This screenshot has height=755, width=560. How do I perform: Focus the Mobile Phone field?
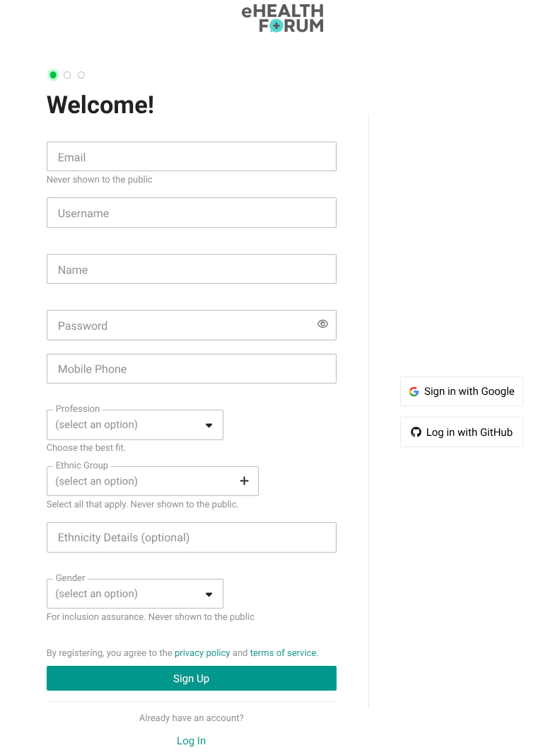click(191, 369)
